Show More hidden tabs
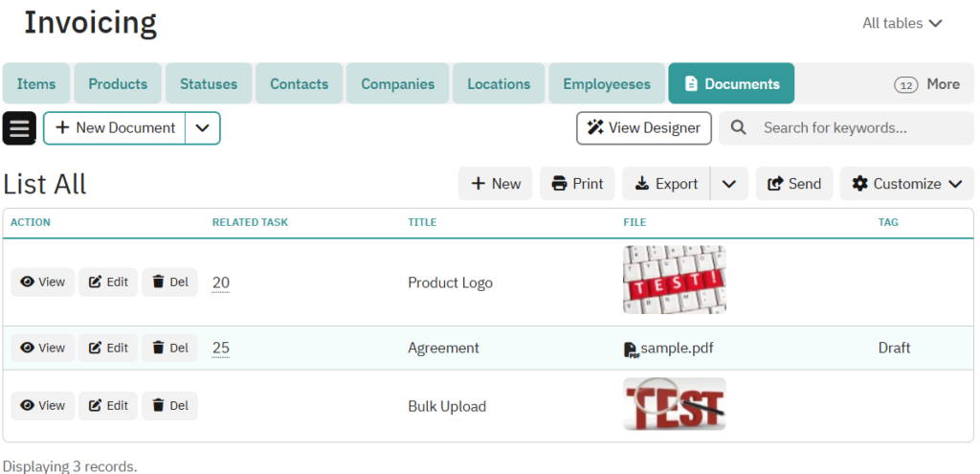980x474 pixels. [926, 84]
